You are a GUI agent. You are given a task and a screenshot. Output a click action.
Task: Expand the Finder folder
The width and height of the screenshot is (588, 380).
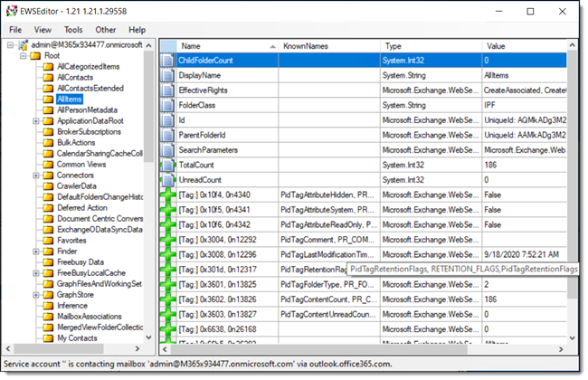pyautogui.click(x=36, y=252)
